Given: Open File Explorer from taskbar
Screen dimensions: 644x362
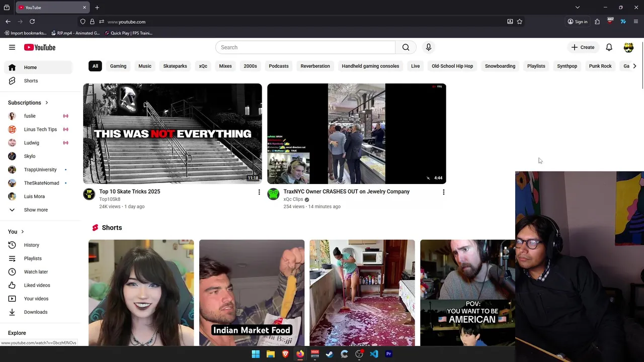Looking at the screenshot, I should coord(270,354).
